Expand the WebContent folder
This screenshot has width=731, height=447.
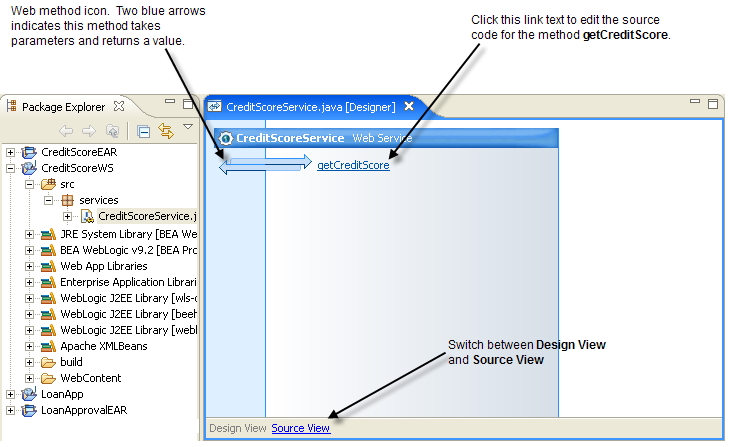click(29, 378)
